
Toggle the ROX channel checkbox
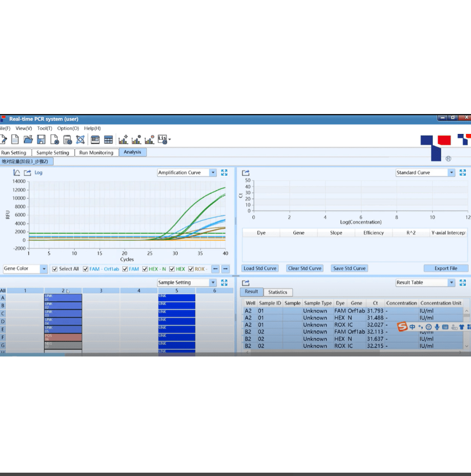pos(191,269)
